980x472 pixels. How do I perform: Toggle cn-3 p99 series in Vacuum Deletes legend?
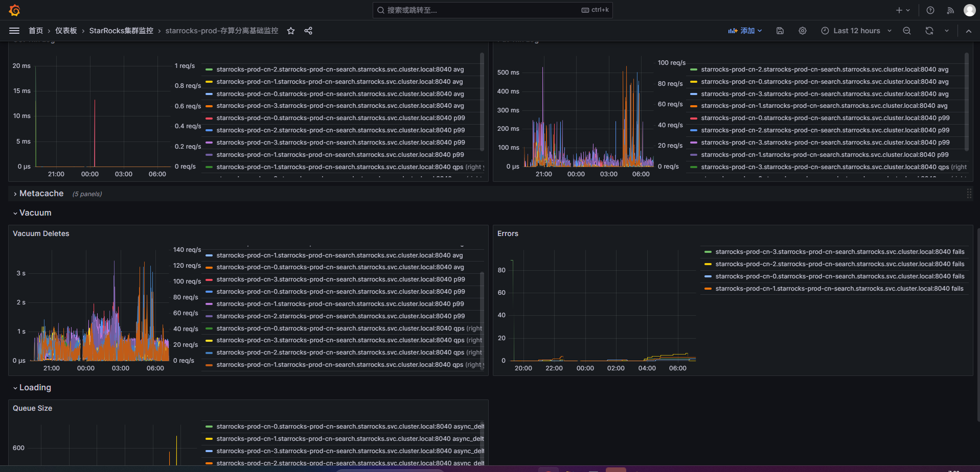(x=340, y=279)
